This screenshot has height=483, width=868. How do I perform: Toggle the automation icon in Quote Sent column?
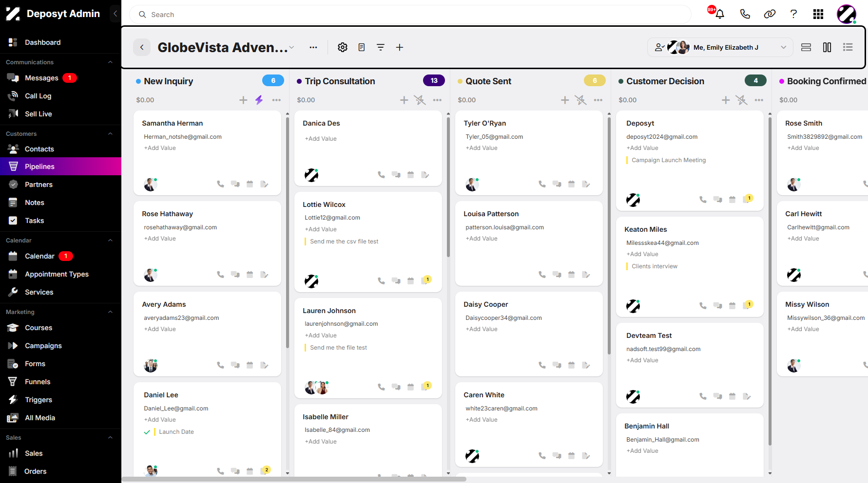(x=580, y=100)
